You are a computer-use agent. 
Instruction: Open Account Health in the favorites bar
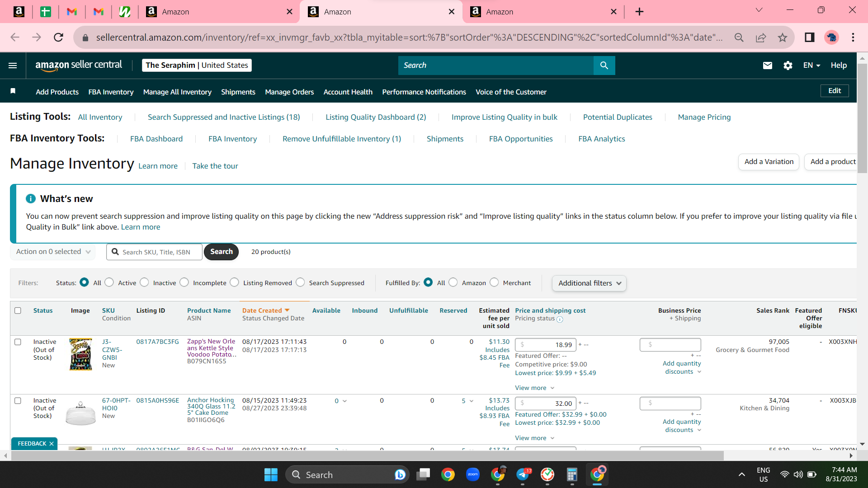(x=348, y=92)
